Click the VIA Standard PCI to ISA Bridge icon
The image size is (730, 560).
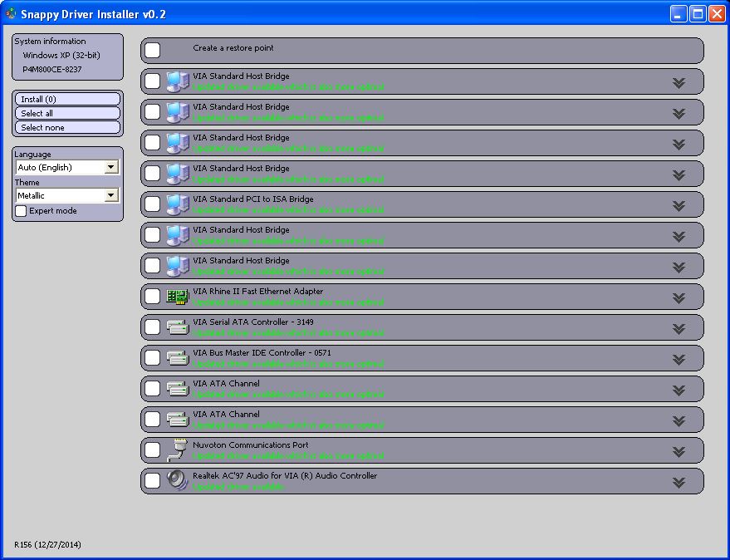pos(178,204)
